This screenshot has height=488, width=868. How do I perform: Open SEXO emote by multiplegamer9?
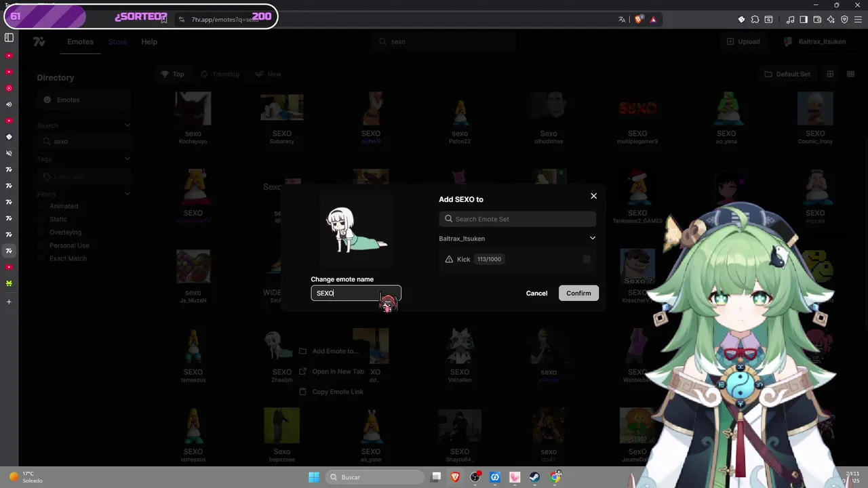[637, 108]
